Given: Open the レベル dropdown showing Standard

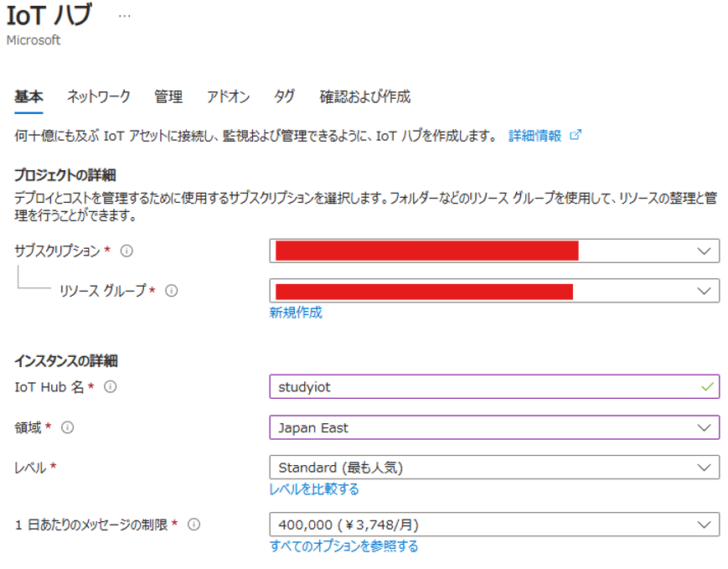Looking at the screenshot, I should pos(494,468).
